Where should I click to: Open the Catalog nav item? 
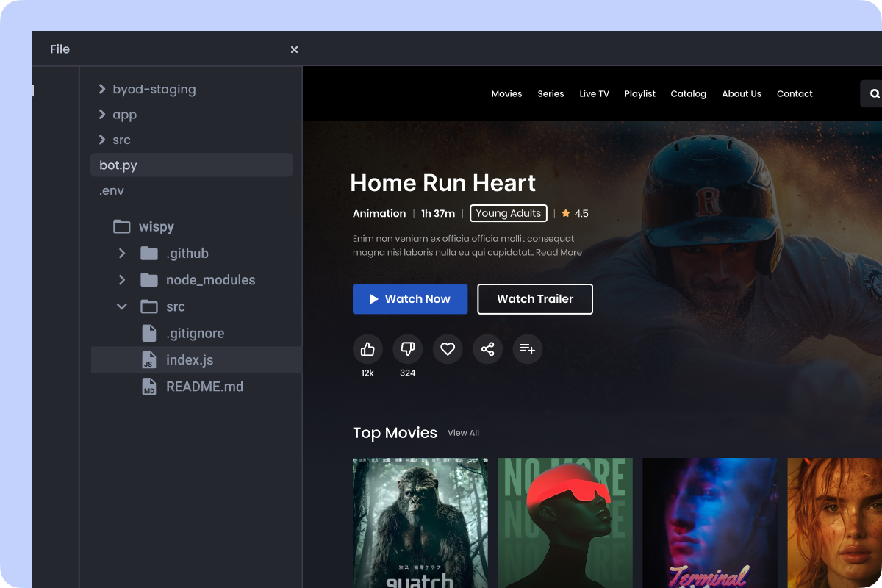[688, 94]
